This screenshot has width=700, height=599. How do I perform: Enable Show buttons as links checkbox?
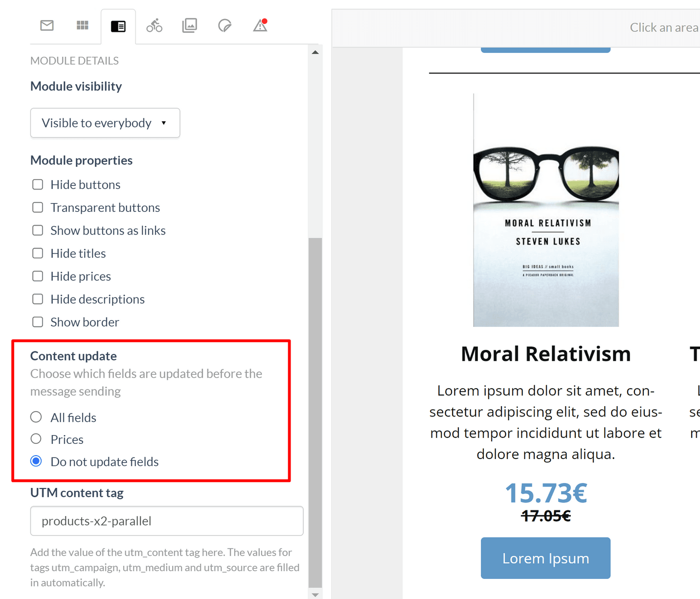click(38, 230)
